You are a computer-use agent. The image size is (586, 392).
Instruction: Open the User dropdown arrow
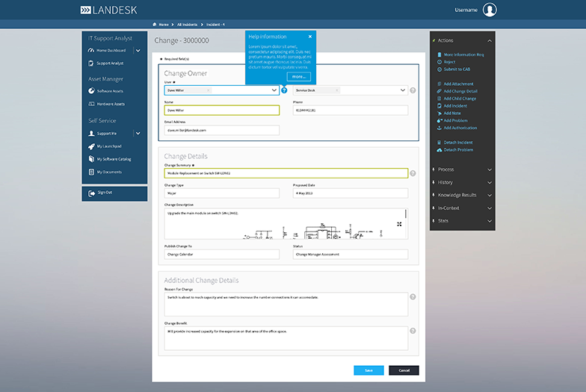274,90
